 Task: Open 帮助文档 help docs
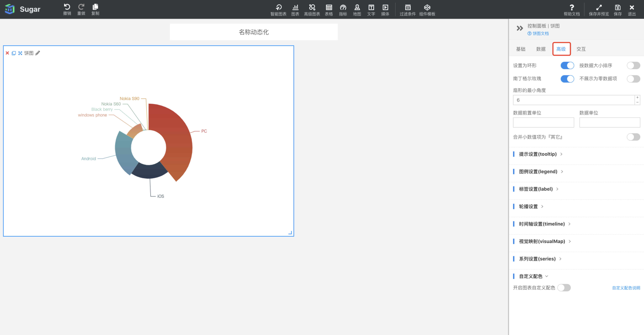(x=572, y=10)
